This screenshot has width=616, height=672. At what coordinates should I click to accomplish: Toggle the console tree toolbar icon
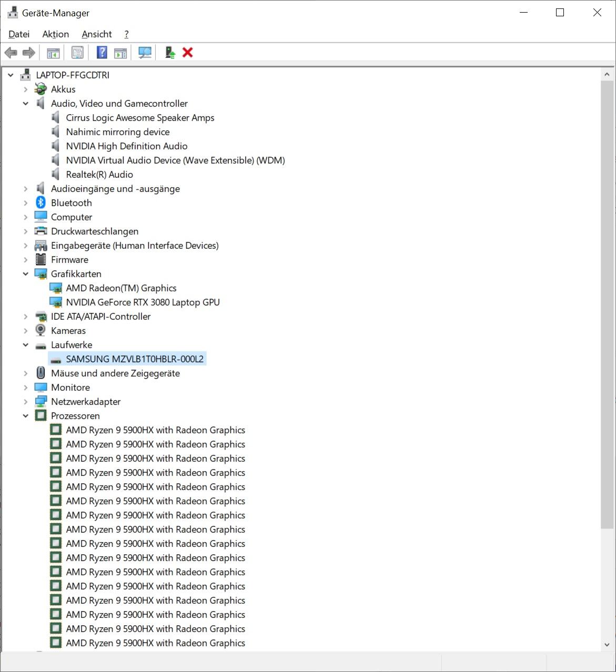point(54,53)
